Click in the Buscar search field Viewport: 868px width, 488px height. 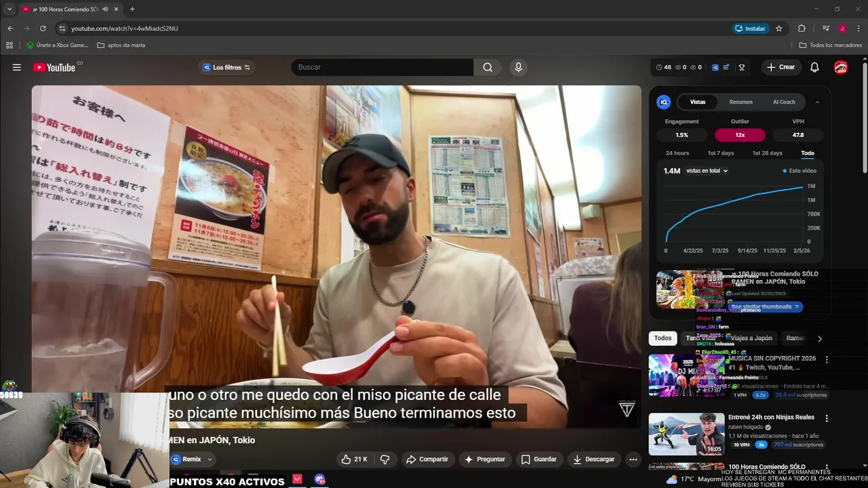(x=383, y=67)
